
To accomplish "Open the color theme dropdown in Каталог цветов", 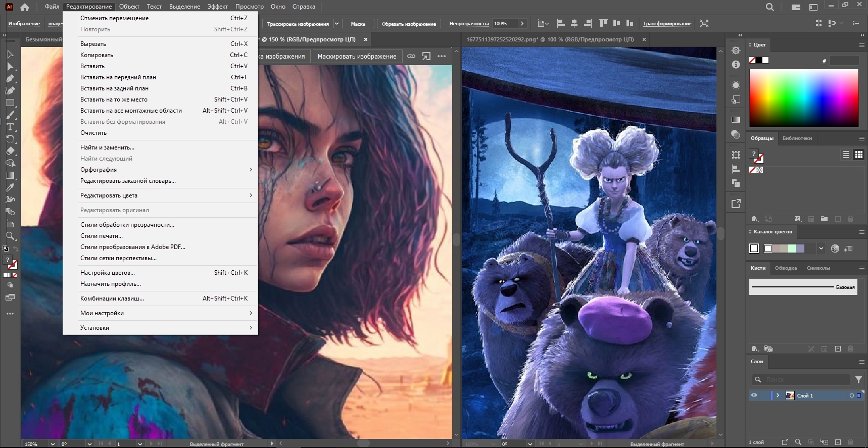I will tap(821, 248).
